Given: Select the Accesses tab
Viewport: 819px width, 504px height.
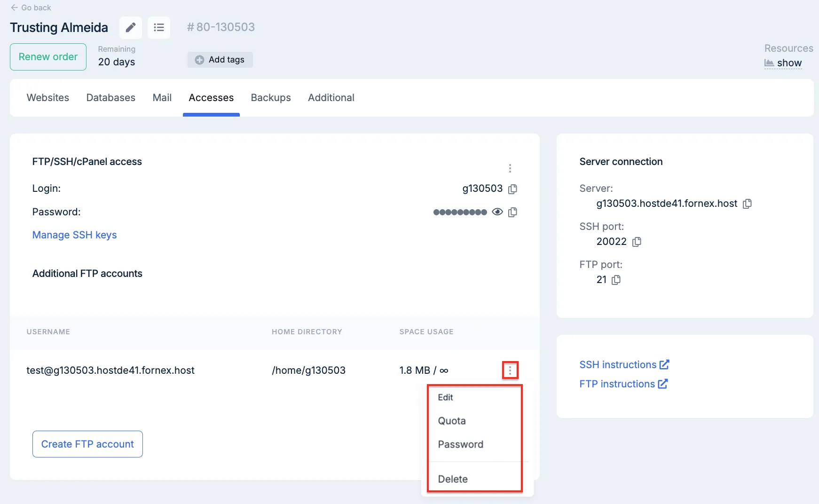Looking at the screenshot, I should coord(211,98).
